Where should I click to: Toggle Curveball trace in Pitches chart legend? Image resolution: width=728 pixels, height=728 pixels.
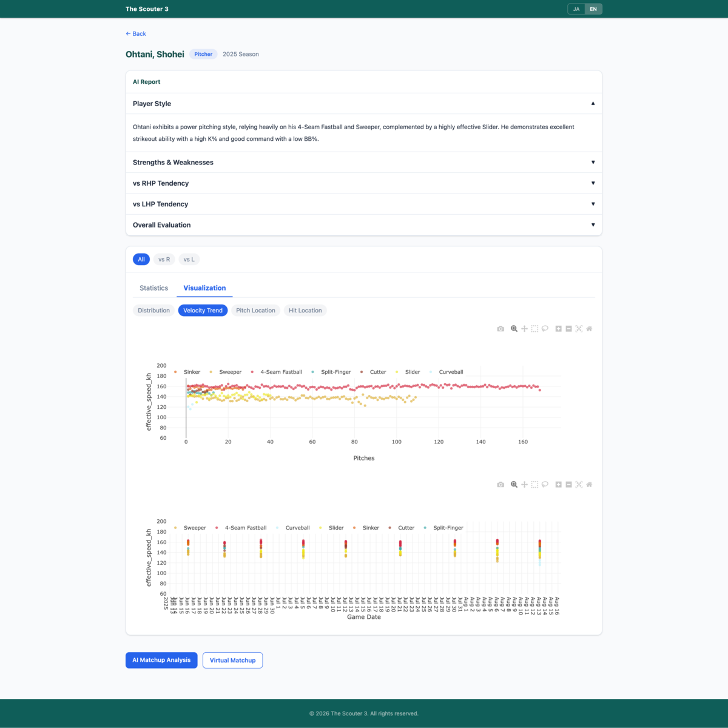pos(447,372)
